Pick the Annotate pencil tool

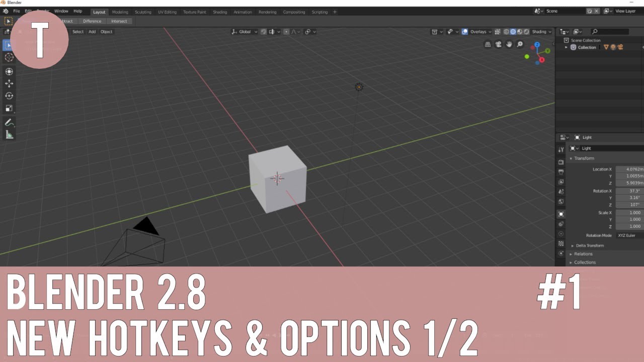[9, 122]
